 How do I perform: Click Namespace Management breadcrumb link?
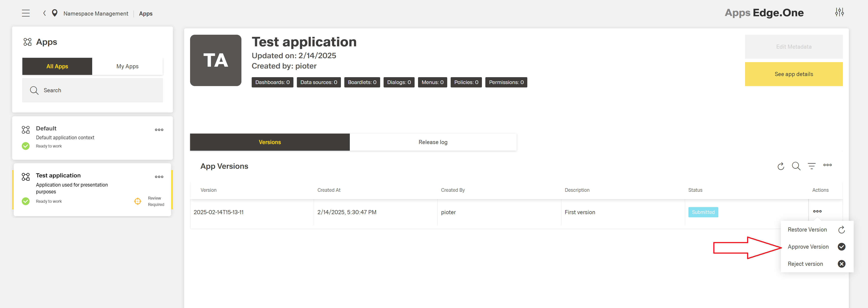(96, 13)
